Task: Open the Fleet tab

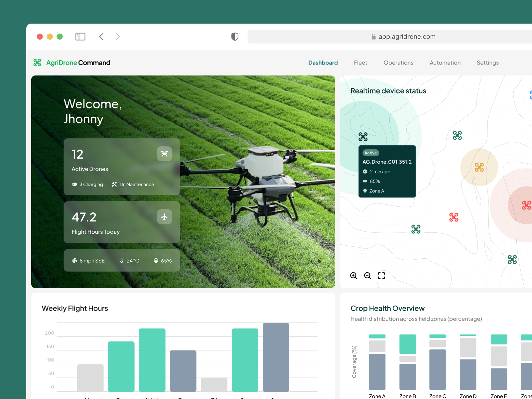Action: (360, 63)
